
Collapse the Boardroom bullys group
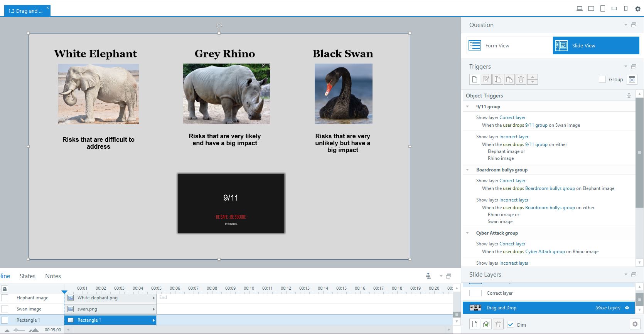coord(468,170)
